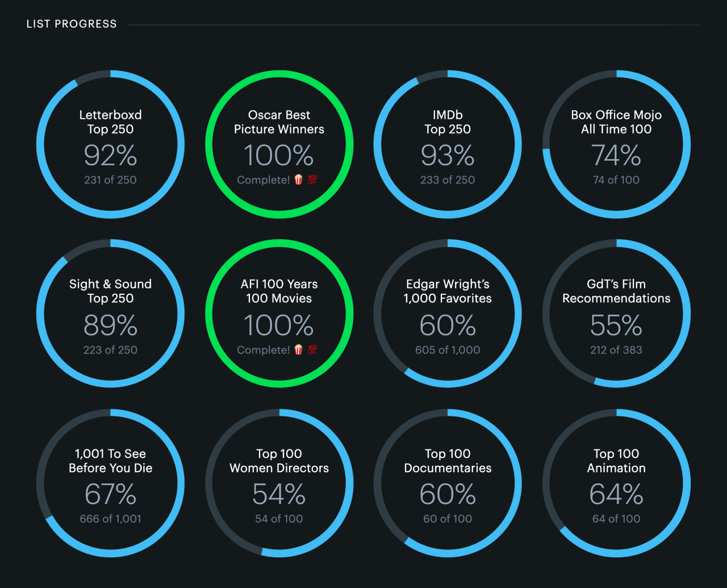Viewport: 727px width, 588px height.
Task: Open the Top 100 Women Directors list
Action: [279, 461]
